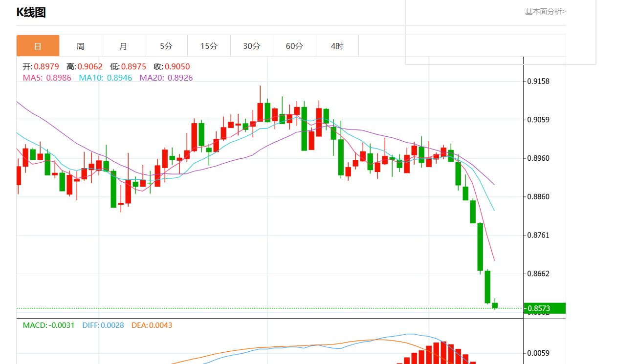
Task: Click the 0.9158 price axis label
Action: (538, 81)
